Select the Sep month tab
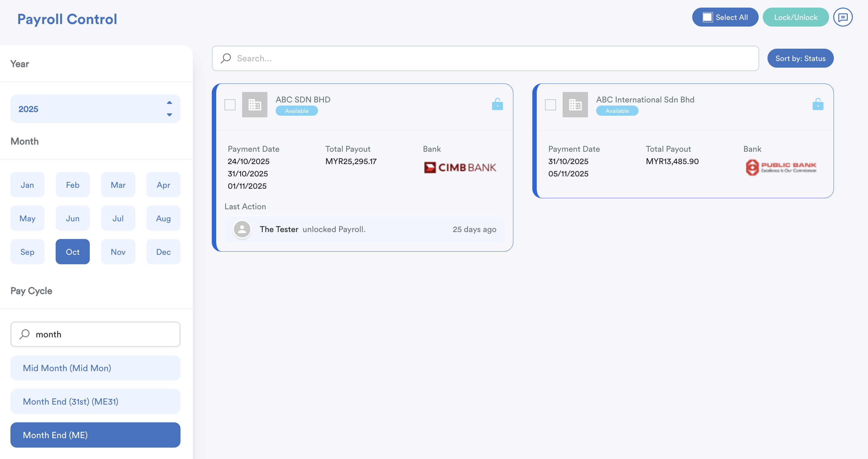Screen dimensions: 868x459 [27, 252]
